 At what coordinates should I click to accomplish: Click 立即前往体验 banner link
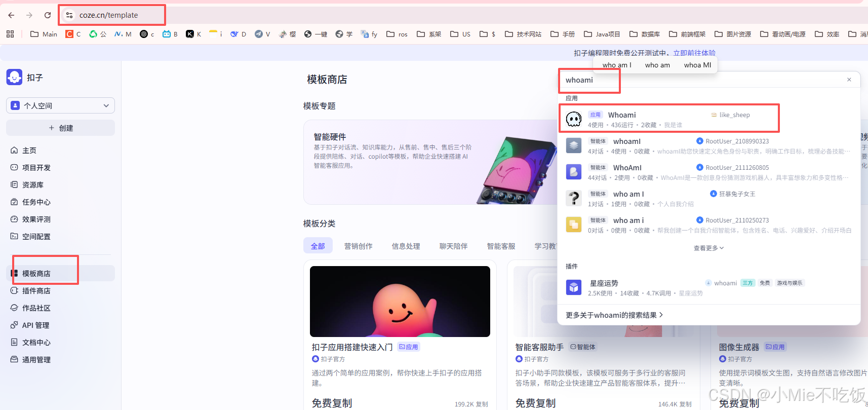(694, 53)
